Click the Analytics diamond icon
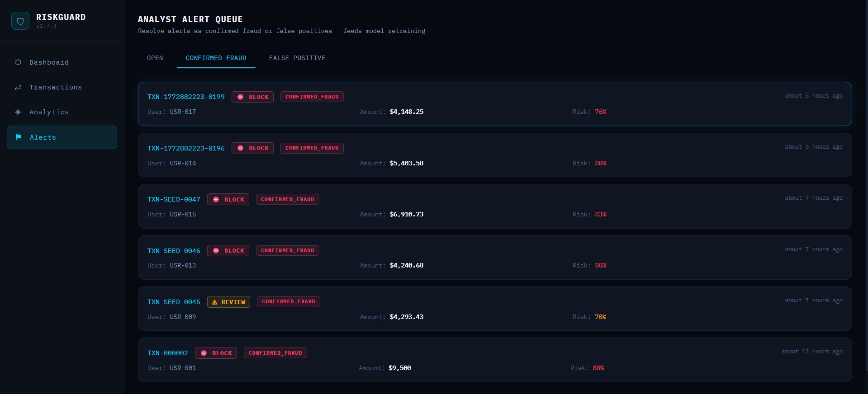The image size is (868, 394). [18, 112]
